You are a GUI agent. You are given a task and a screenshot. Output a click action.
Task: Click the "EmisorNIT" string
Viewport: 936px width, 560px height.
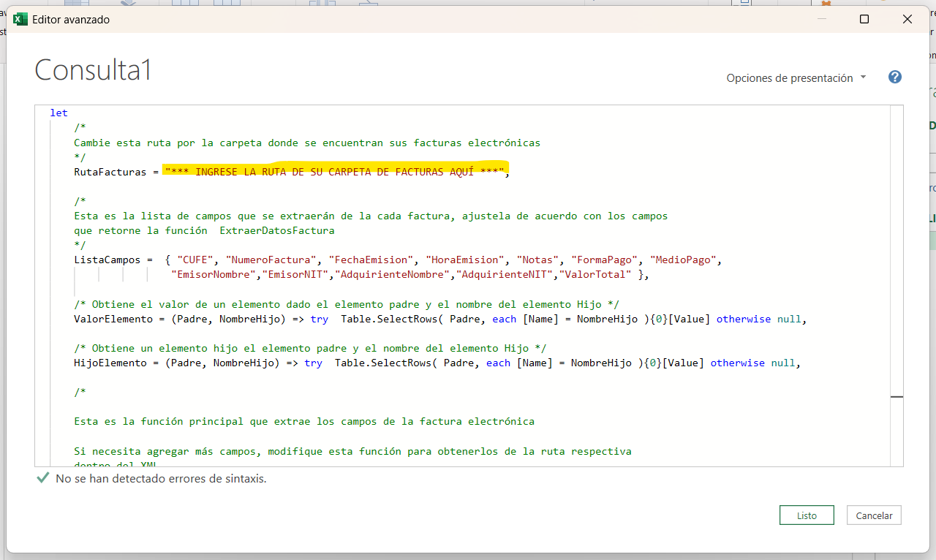pos(295,275)
